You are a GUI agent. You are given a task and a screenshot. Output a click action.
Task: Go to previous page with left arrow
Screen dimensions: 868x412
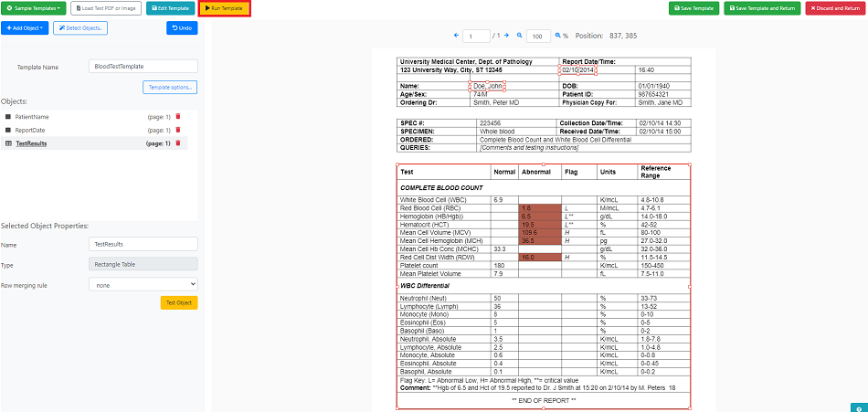[456, 36]
